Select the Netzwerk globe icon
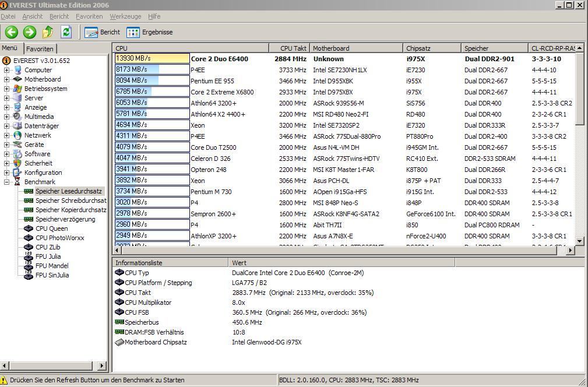The width and height of the screenshot is (588, 387). (17, 135)
